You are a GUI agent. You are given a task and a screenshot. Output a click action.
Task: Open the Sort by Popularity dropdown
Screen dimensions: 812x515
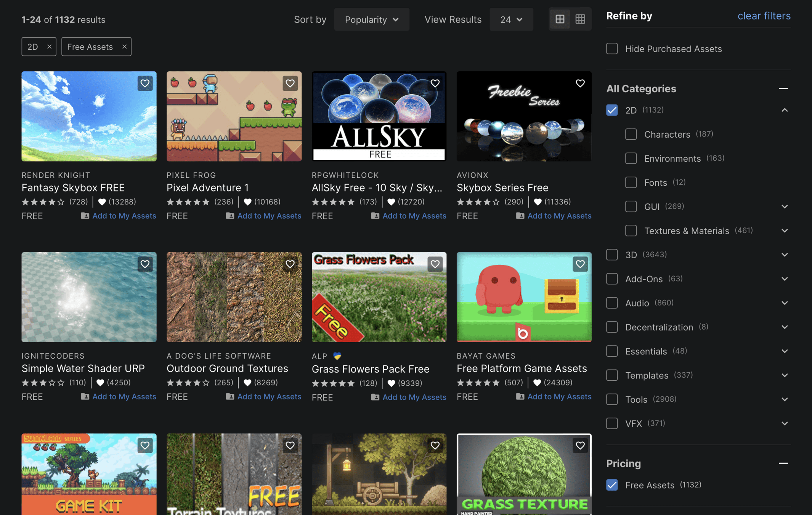tap(371, 19)
